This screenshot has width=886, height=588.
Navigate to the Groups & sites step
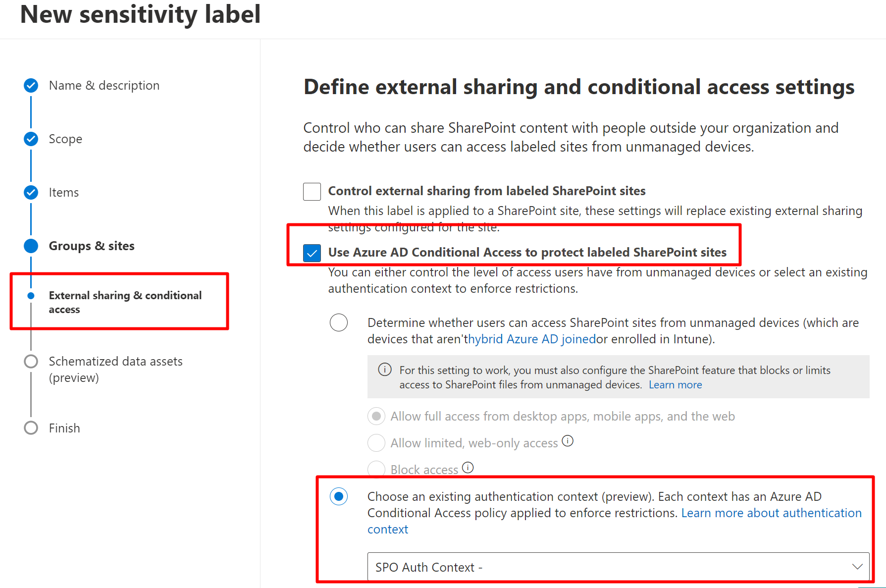[92, 246]
